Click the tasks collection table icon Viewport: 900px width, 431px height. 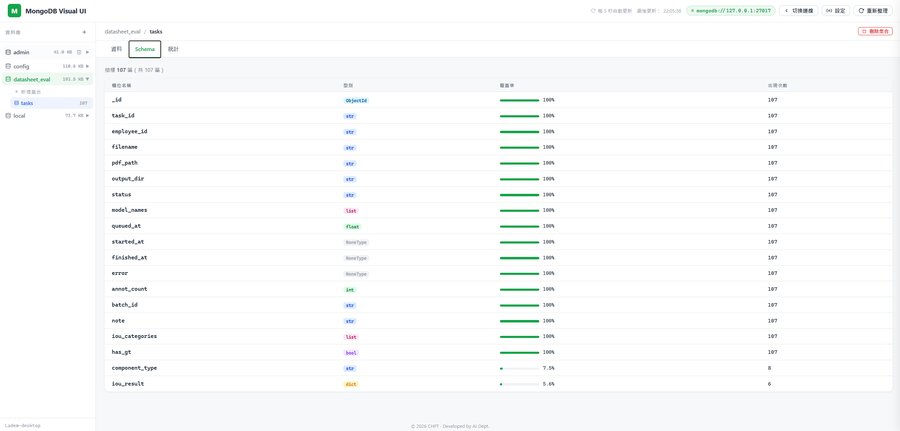pos(16,103)
